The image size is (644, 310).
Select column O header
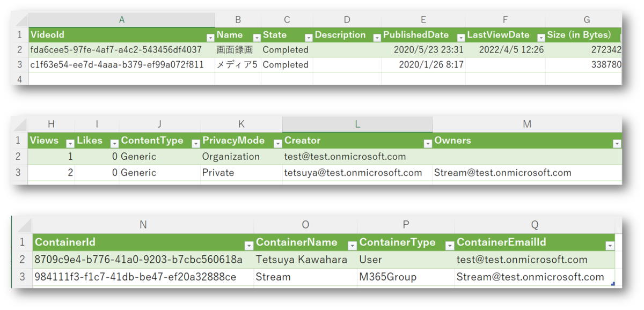coord(305,225)
